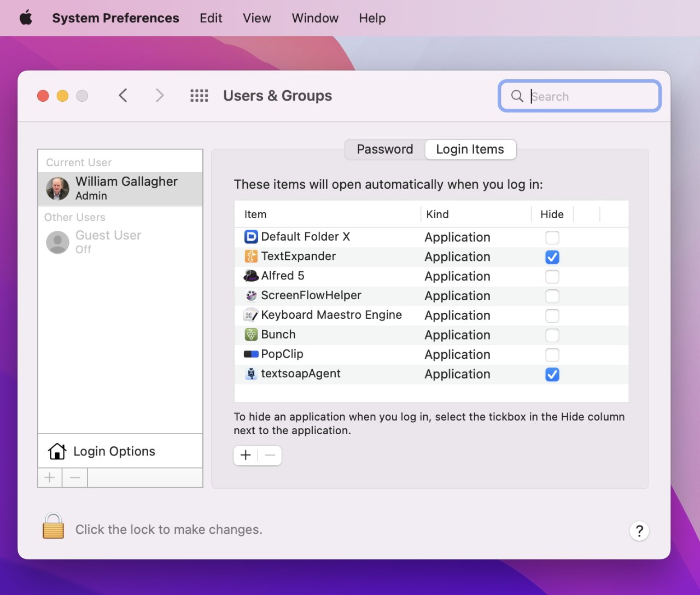
Task: Select the PopClip item name
Action: 282,354
